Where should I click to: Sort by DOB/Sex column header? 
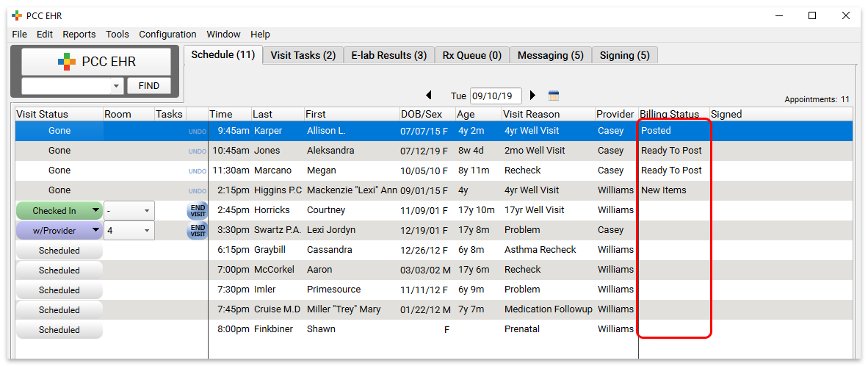427,114
